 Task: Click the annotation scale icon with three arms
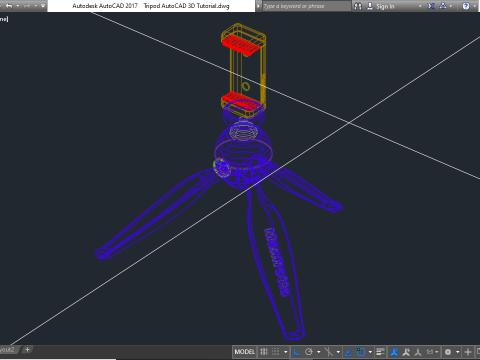click(418, 352)
